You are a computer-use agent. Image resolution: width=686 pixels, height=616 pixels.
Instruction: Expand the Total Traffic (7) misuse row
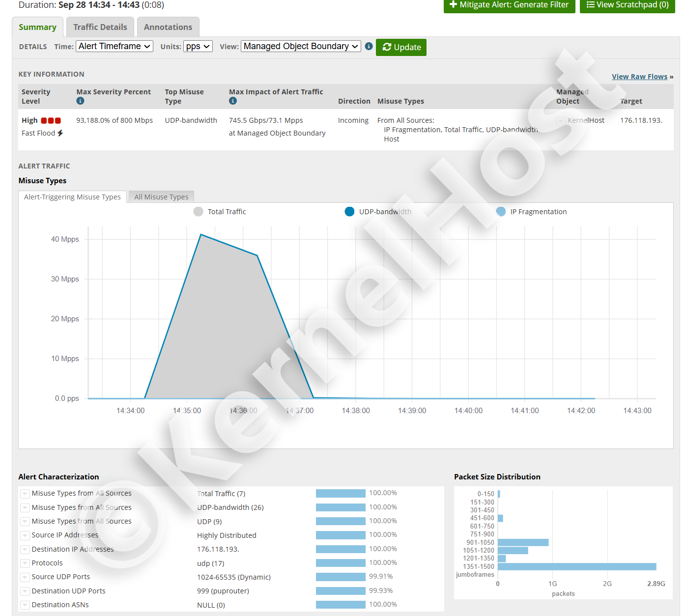coord(25,494)
